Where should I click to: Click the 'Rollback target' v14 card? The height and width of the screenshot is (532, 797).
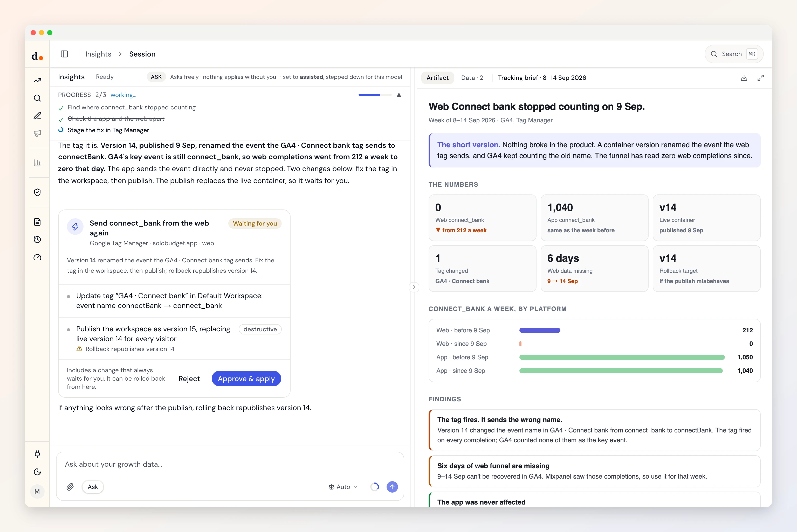706,269
